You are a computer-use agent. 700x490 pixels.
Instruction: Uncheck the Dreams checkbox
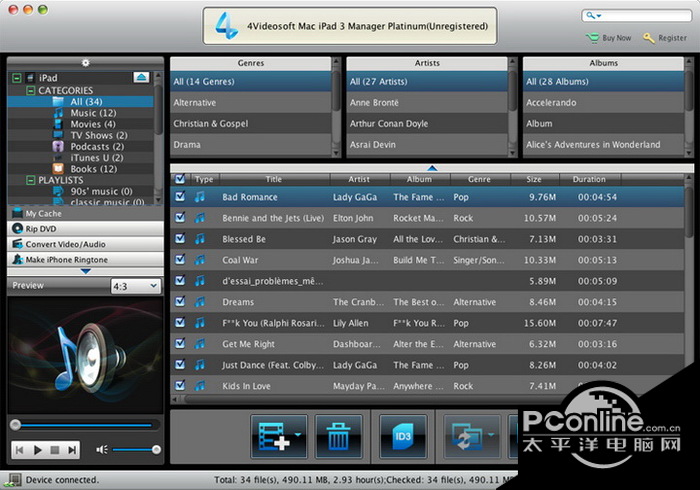click(180, 301)
